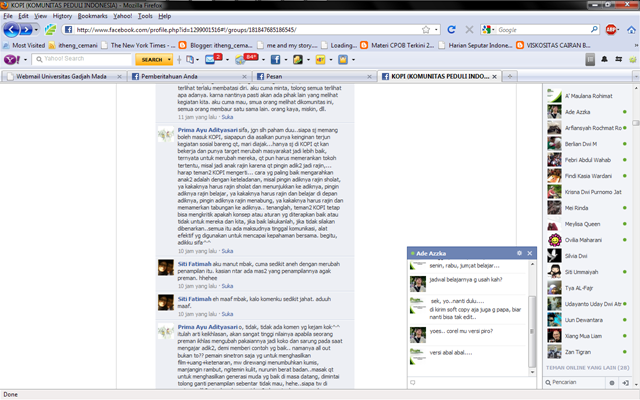
Task: Open Ade Azzka chat options gear icon
Action: coord(519,253)
